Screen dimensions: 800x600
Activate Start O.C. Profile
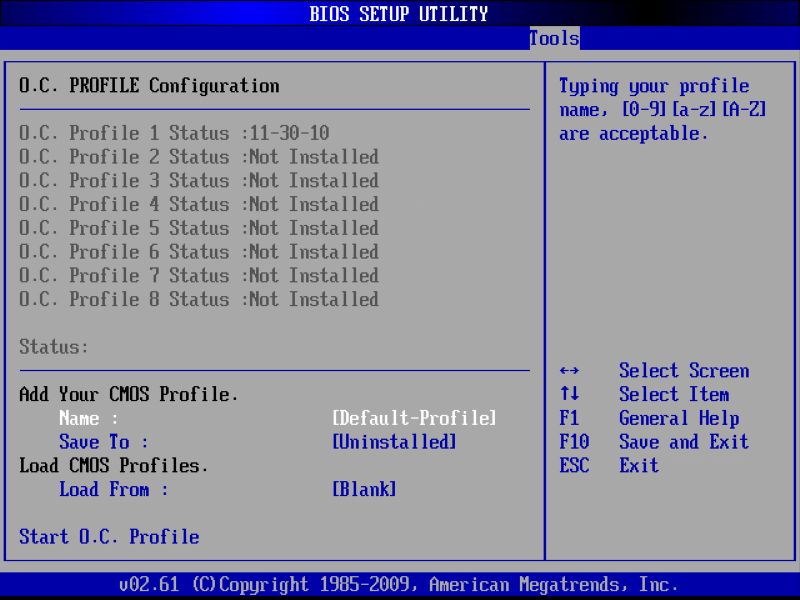point(109,537)
